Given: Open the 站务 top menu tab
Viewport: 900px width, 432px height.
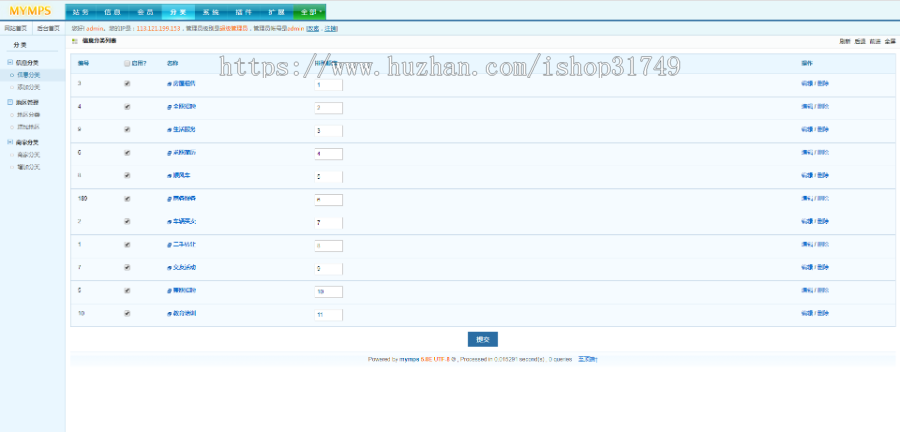Looking at the screenshot, I should pos(82,12).
